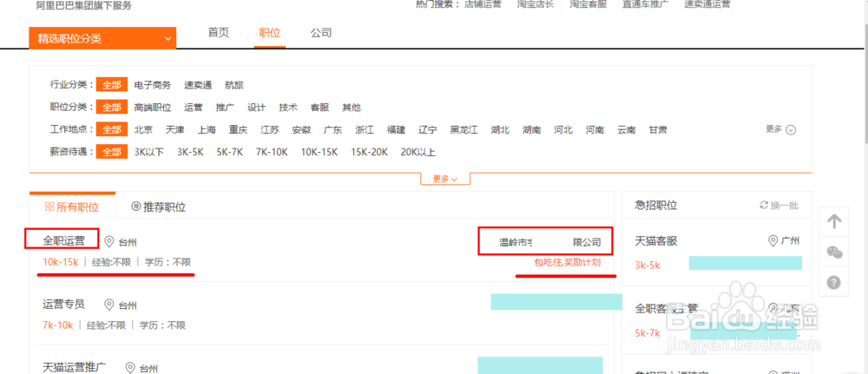Open hot search 直通车推广
Screen dimensions: 868x374
pyautogui.click(x=646, y=3)
